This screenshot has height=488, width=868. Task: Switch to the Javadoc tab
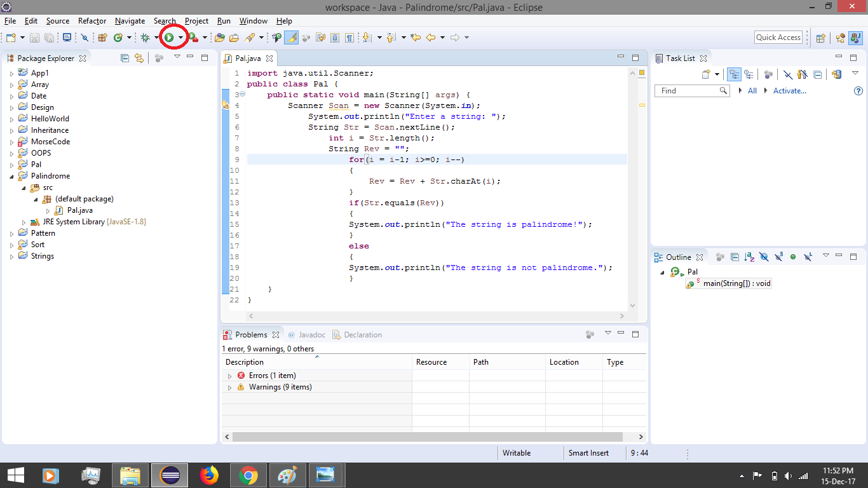pyautogui.click(x=307, y=335)
